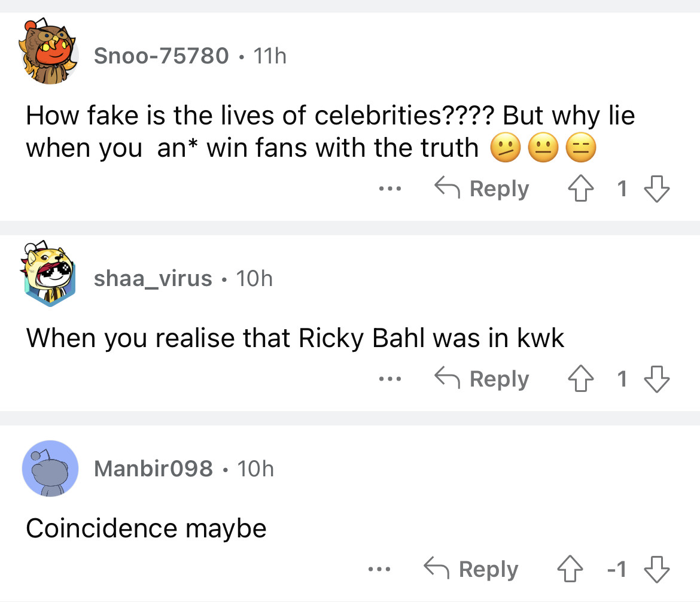700x602 pixels.
Task: Open Manbir098's default Snoo avatar
Action: (x=50, y=468)
